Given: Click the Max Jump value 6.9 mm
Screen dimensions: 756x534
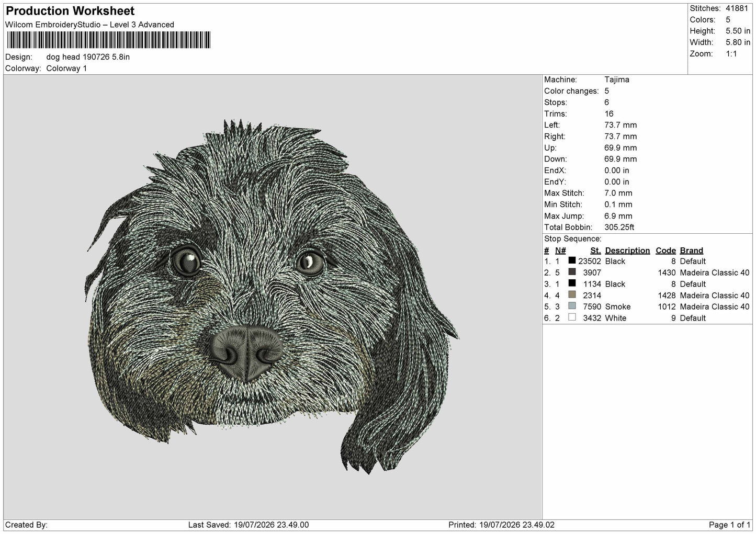Looking at the screenshot, I should (618, 216).
